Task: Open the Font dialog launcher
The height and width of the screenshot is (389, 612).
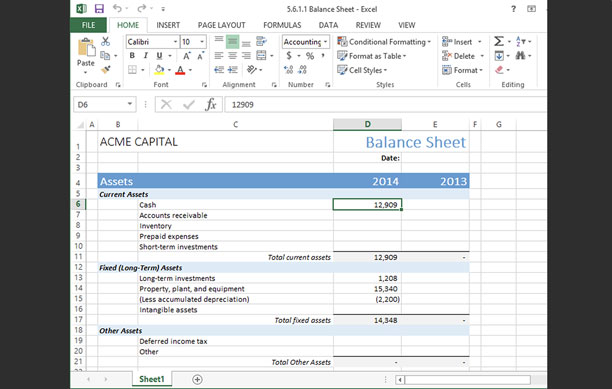Action: coord(204,85)
